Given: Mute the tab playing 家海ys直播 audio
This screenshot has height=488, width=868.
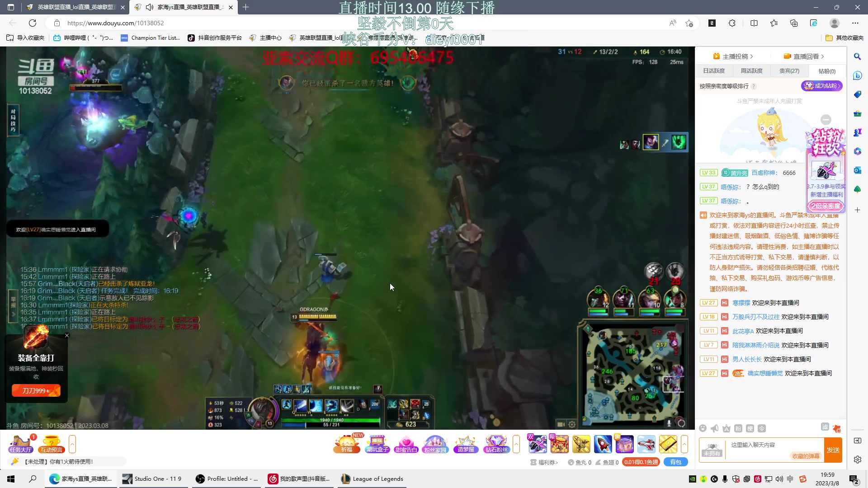Looking at the screenshot, I should pos(149,7).
